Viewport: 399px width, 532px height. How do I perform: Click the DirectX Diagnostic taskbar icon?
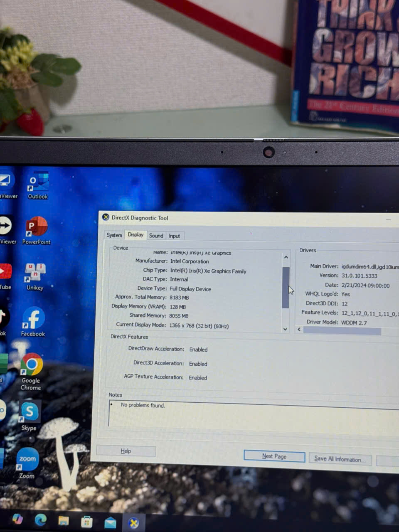pyautogui.click(x=134, y=523)
